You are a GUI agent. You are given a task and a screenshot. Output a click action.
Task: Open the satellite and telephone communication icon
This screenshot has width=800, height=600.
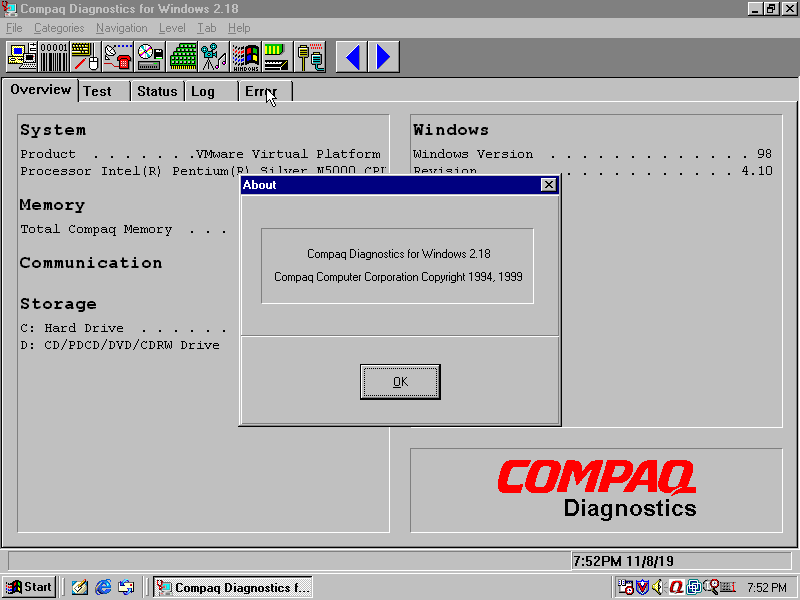tap(118, 57)
